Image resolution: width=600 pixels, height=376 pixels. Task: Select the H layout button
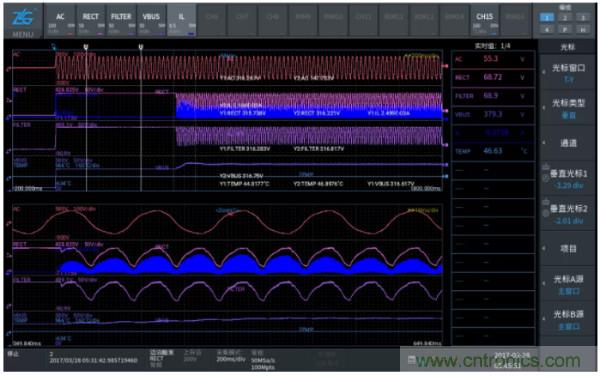coord(583,29)
